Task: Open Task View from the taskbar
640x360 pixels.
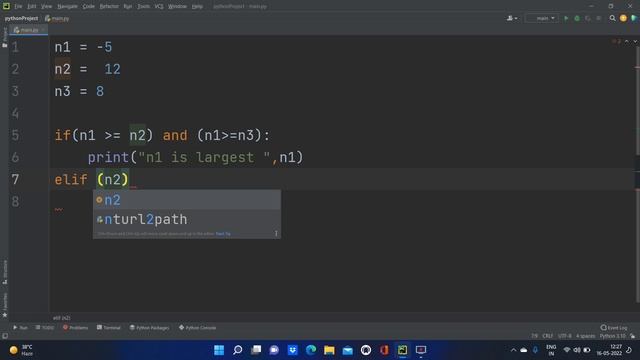Action: (256, 350)
